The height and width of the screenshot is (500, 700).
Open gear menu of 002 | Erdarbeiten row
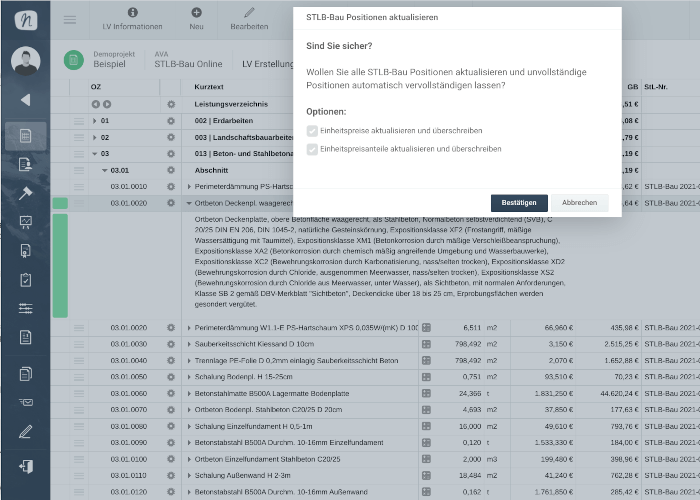(171, 121)
